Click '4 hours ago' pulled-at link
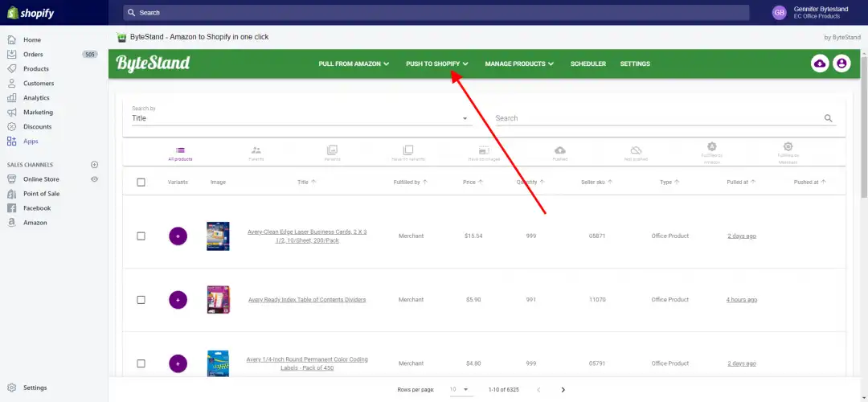The height and width of the screenshot is (402, 868). [742, 300]
